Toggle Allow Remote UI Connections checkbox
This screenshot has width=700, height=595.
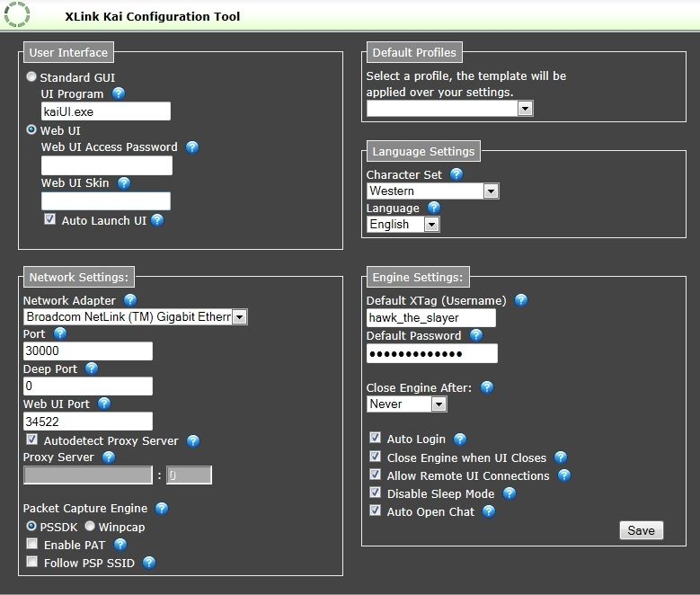pos(375,474)
